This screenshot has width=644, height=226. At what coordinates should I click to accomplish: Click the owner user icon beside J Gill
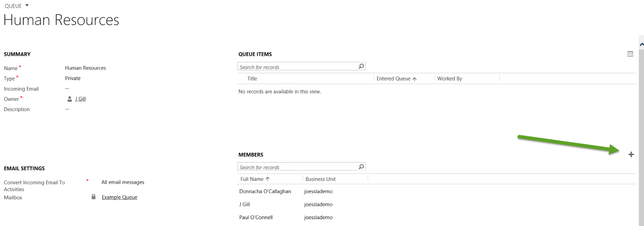click(x=70, y=99)
